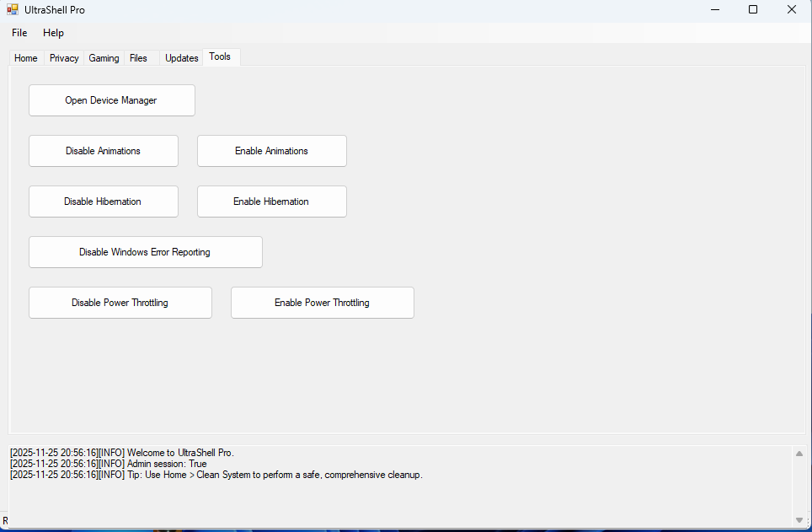Viewport: 812px width, 532px height.
Task: Minimize the UltraShell Pro window
Action: 715,9
